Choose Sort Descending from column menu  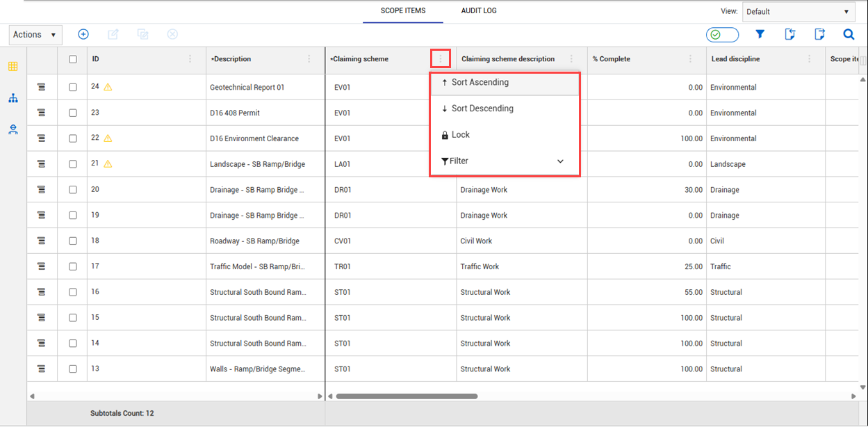[x=505, y=108]
